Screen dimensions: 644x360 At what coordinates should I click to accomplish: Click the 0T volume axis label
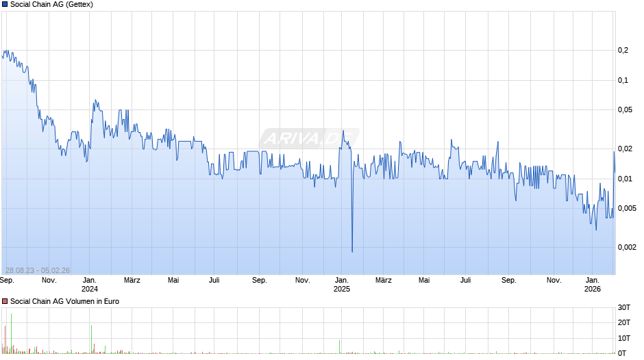point(622,353)
